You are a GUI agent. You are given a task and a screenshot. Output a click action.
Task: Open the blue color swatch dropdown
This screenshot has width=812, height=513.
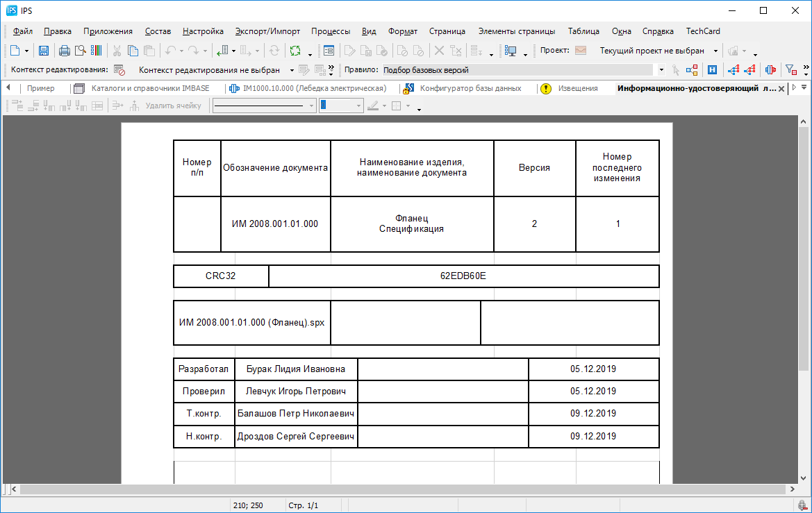[x=358, y=106]
